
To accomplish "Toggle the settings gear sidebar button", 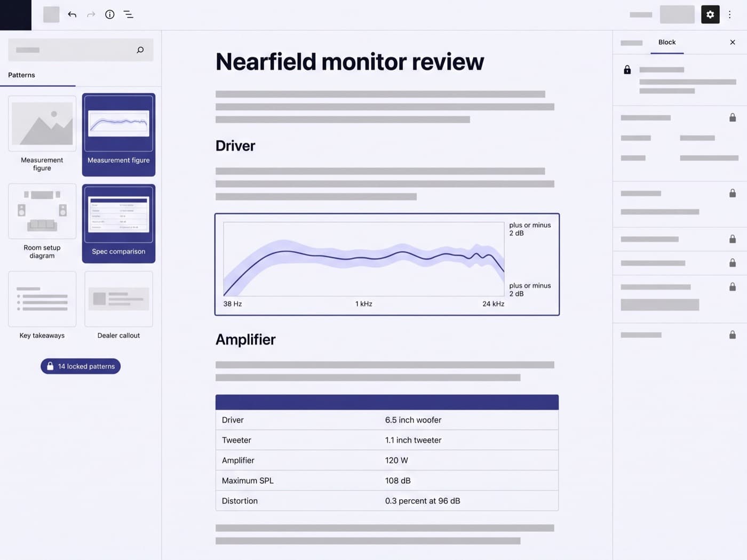I will [x=710, y=14].
